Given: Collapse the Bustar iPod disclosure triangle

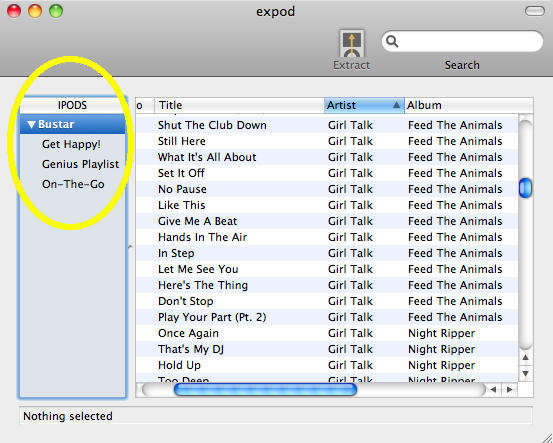Looking at the screenshot, I should point(31,125).
